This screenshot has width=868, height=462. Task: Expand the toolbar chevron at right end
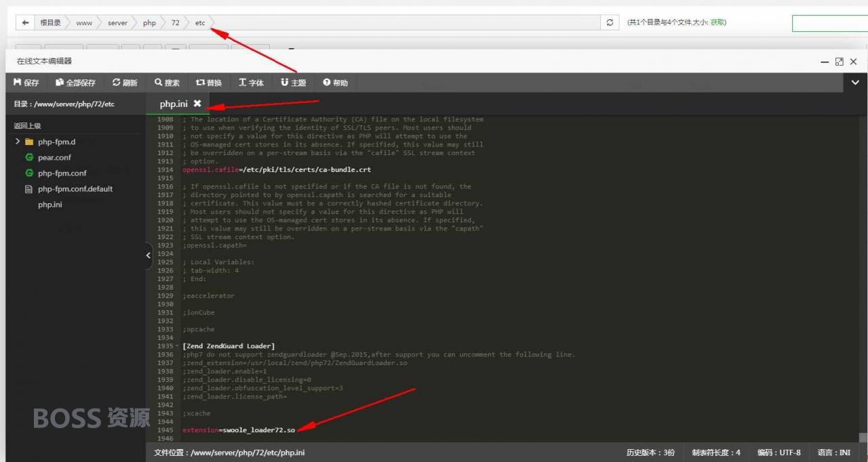(x=855, y=83)
